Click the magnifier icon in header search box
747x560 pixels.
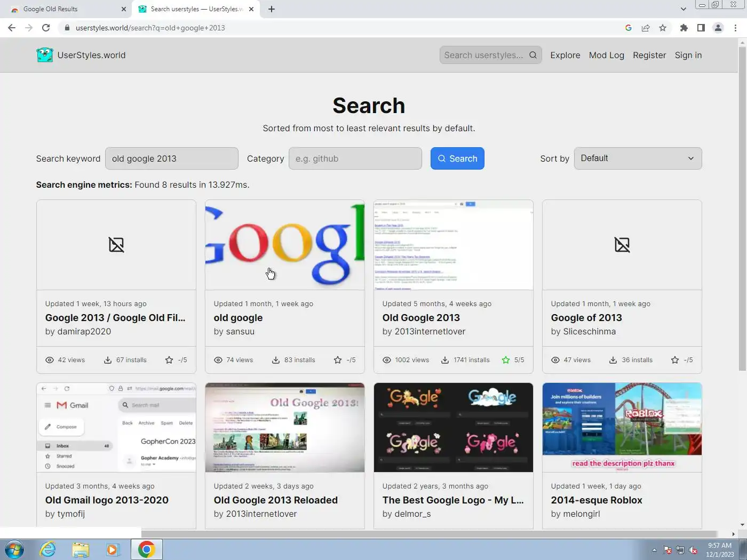[x=533, y=55]
